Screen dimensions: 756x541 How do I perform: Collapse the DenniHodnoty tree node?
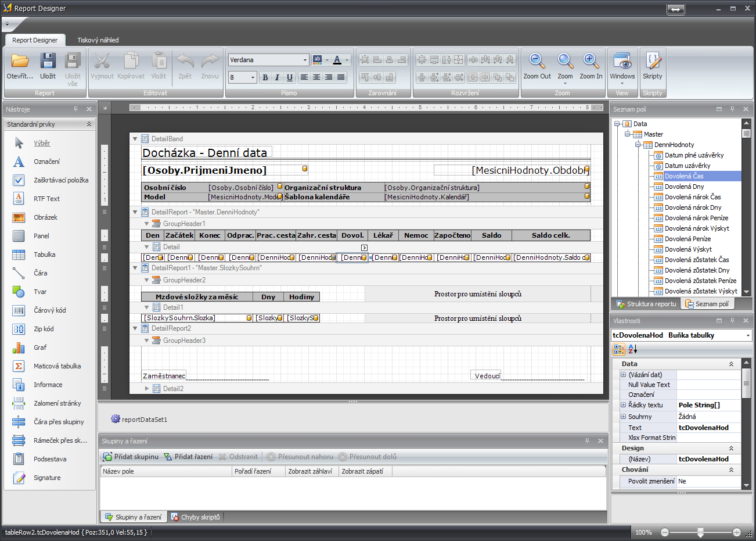[638, 145]
